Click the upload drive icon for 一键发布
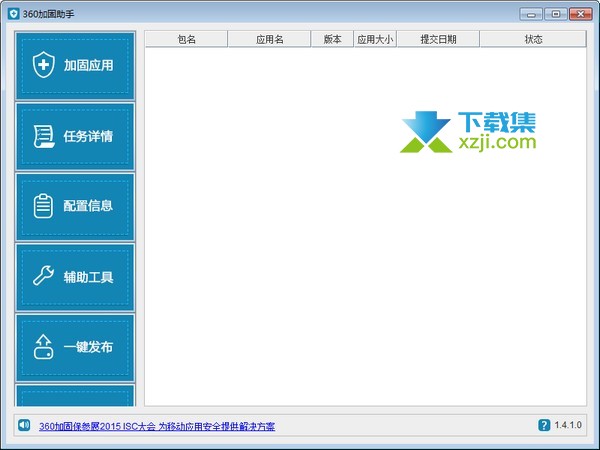 click(x=43, y=347)
